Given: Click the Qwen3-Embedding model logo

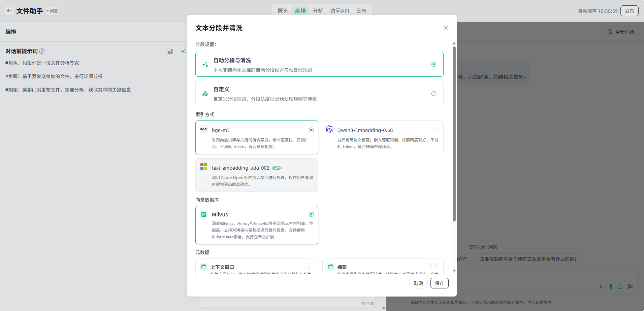Looking at the screenshot, I should click(x=329, y=129).
